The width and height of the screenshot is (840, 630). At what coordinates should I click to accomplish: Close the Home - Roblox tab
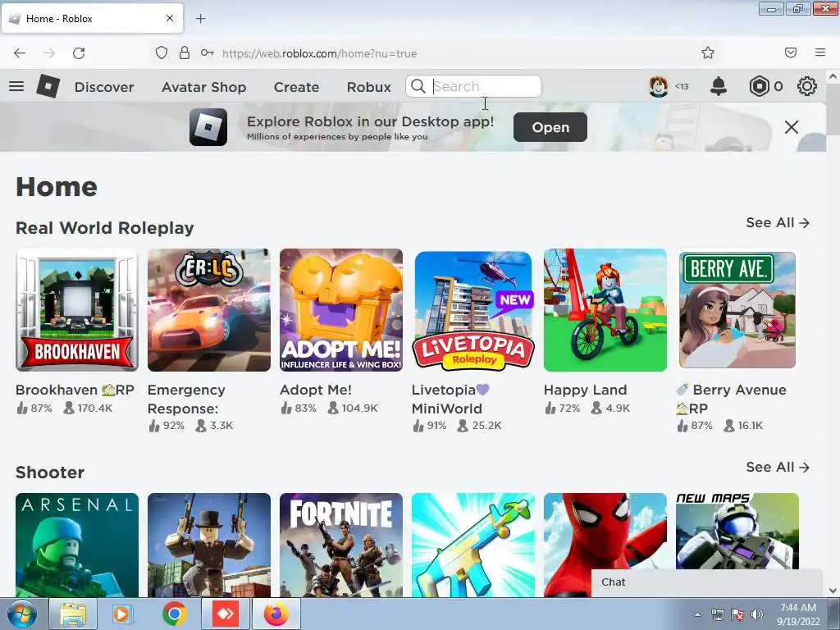169,18
